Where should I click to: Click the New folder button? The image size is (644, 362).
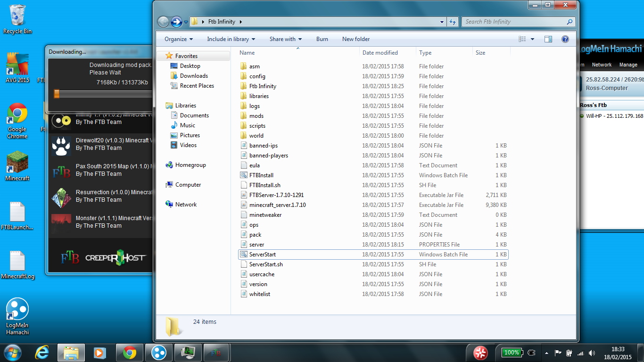click(x=356, y=39)
